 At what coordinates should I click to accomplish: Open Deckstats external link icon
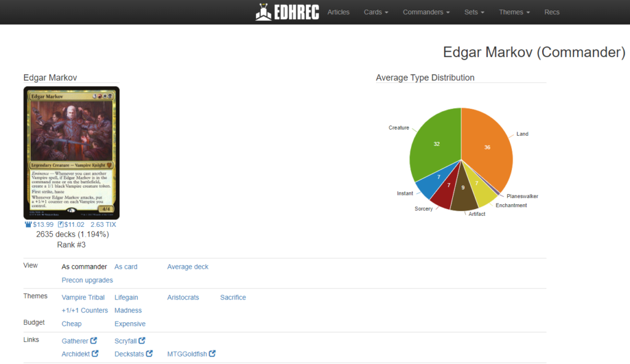click(x=149, y=354)
